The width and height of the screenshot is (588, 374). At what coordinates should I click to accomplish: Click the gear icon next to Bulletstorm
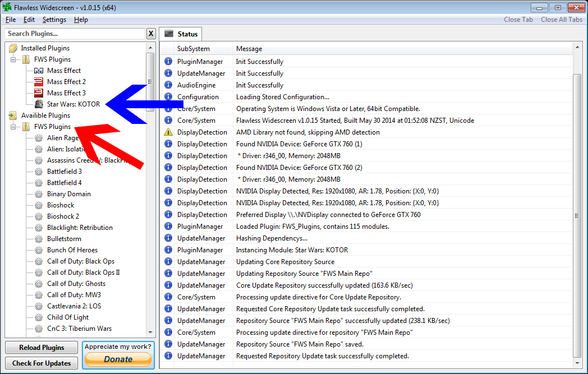coord(39,239)
